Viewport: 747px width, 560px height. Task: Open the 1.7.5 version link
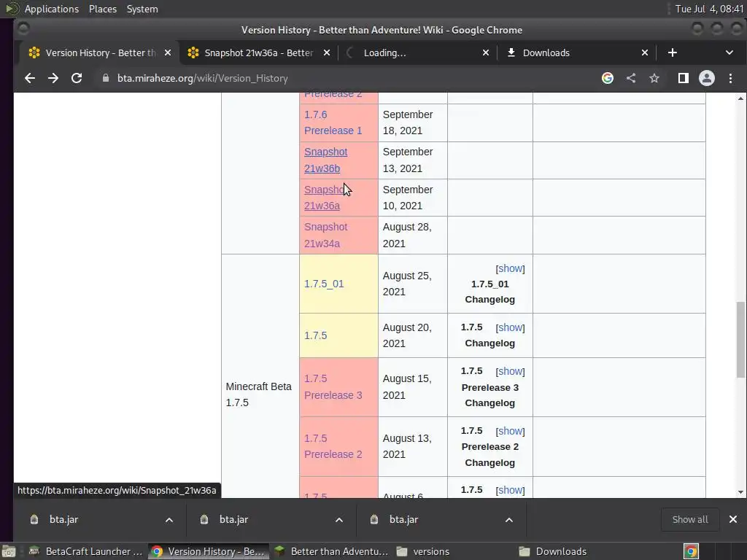[x=315, y=335]
